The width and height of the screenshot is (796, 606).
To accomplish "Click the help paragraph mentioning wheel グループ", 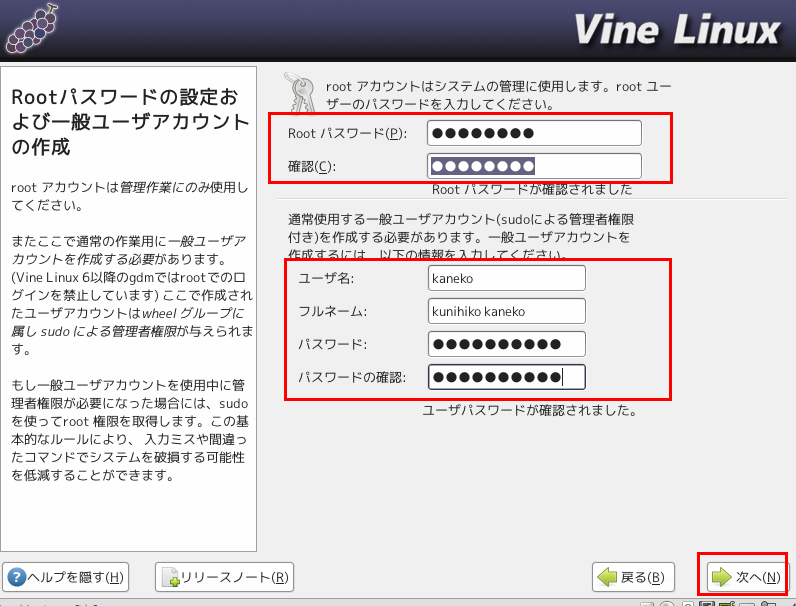I will (x=131, y=295).
